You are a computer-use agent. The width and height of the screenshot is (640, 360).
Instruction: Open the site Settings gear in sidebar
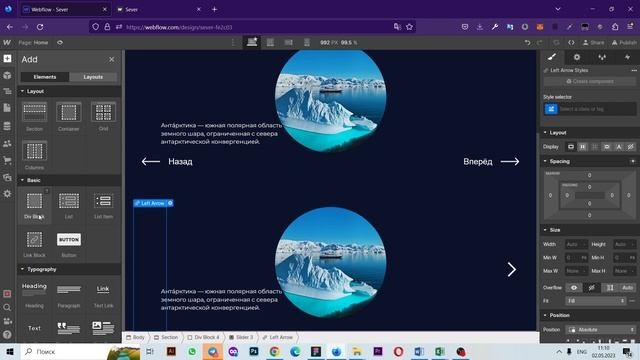[7, 193]
